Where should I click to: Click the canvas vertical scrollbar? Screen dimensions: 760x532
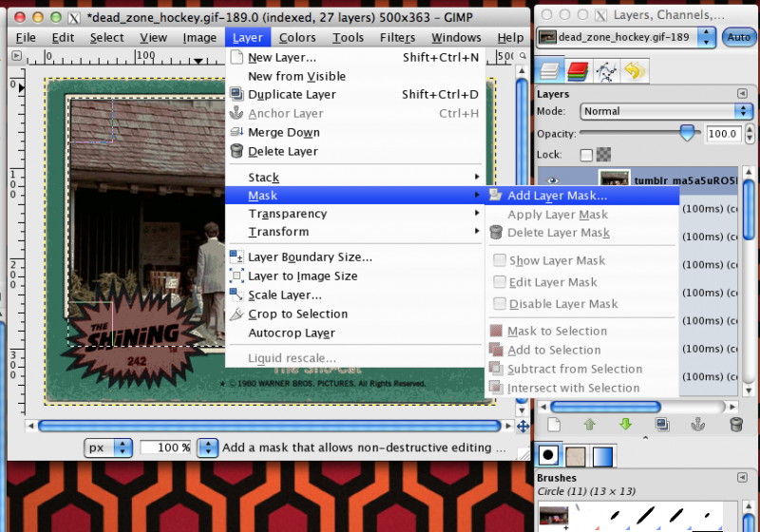click(x=522, y=132)
